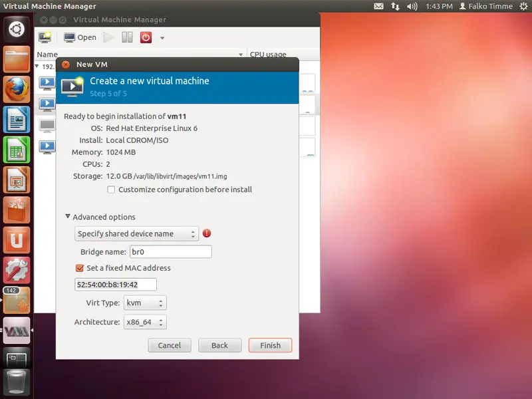Click the red network warning icon

pyautogui.click(x=207, y=233)
